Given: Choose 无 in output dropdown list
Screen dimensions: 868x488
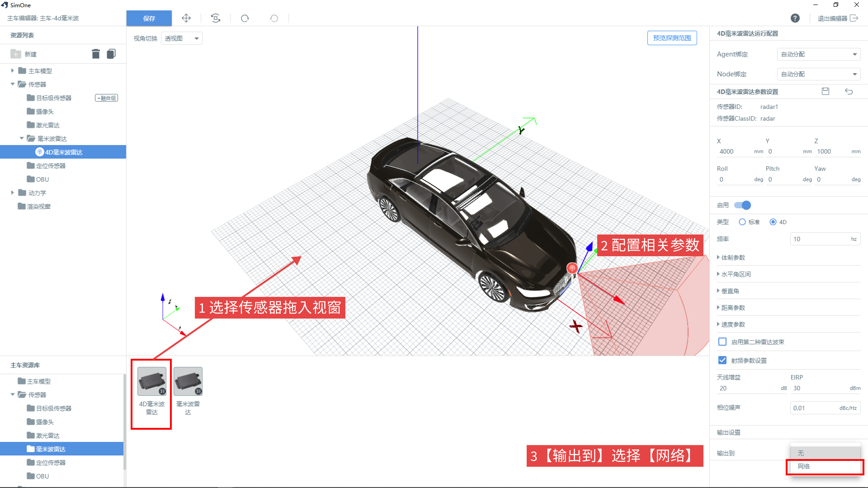Looking at the screenshot, I should click(x=825, y=453).
